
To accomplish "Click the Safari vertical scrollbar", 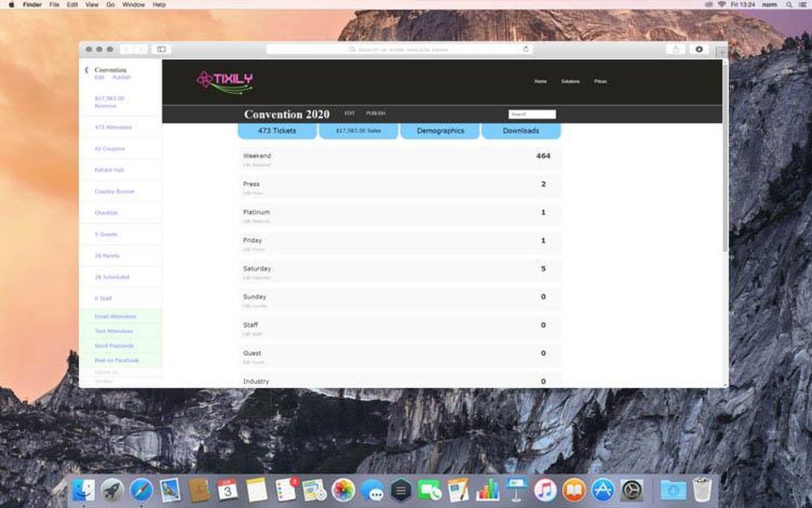I will 725,157.
